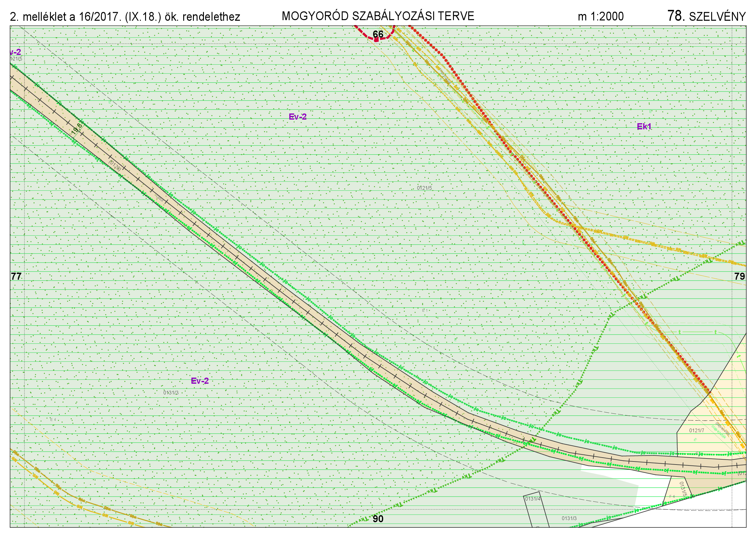Click the MOGYORÓD SZABÁLYOZÁSI TERVE title
Viewport: 756px width, 535px height.
pos(378,16)
